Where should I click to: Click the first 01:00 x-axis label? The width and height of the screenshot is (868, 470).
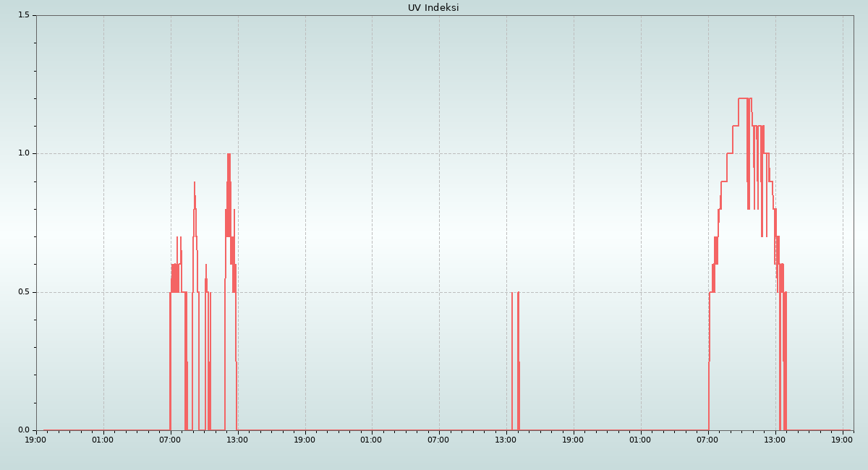(x=103, y=439)
